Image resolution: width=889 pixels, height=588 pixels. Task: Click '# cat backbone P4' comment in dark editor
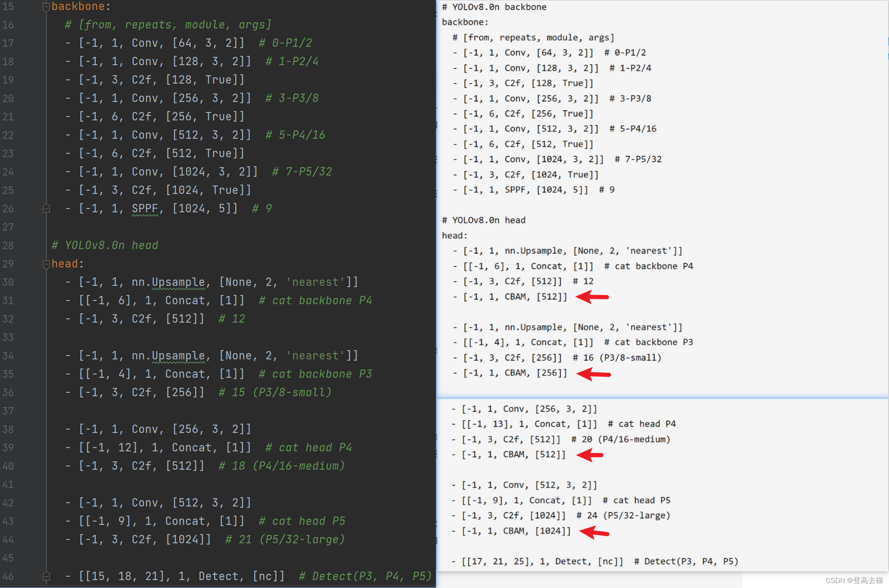315,300
